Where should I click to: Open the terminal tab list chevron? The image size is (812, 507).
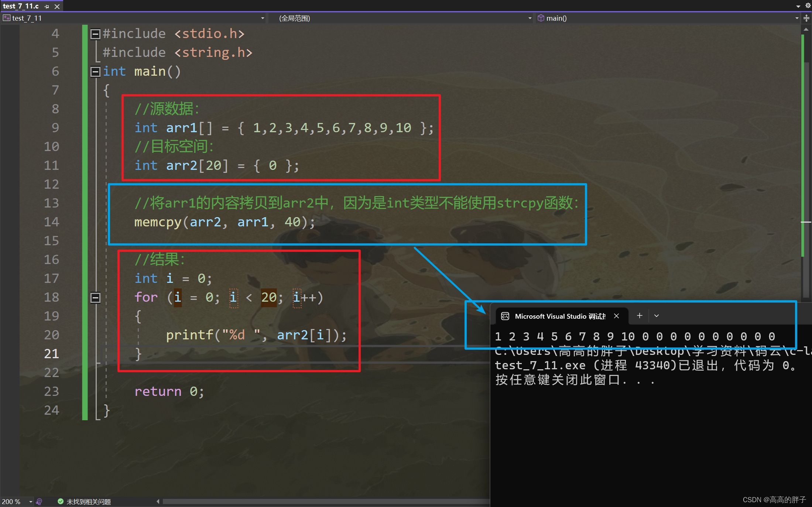pyautogui.click(x=657, y=316)
